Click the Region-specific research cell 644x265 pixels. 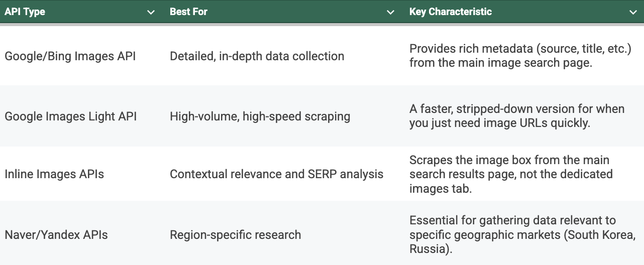pos(235,235)
